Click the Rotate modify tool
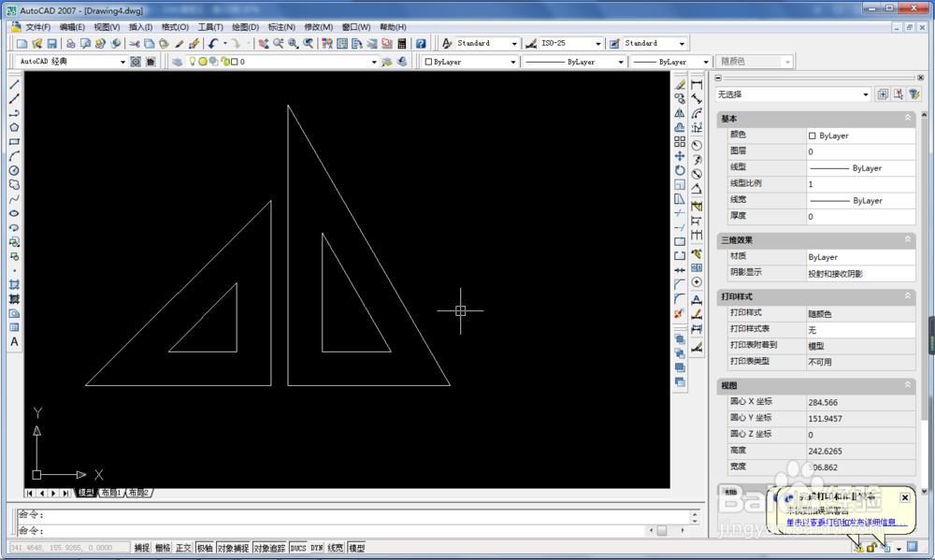Viewport: 935px width, 560px height. 680,170
